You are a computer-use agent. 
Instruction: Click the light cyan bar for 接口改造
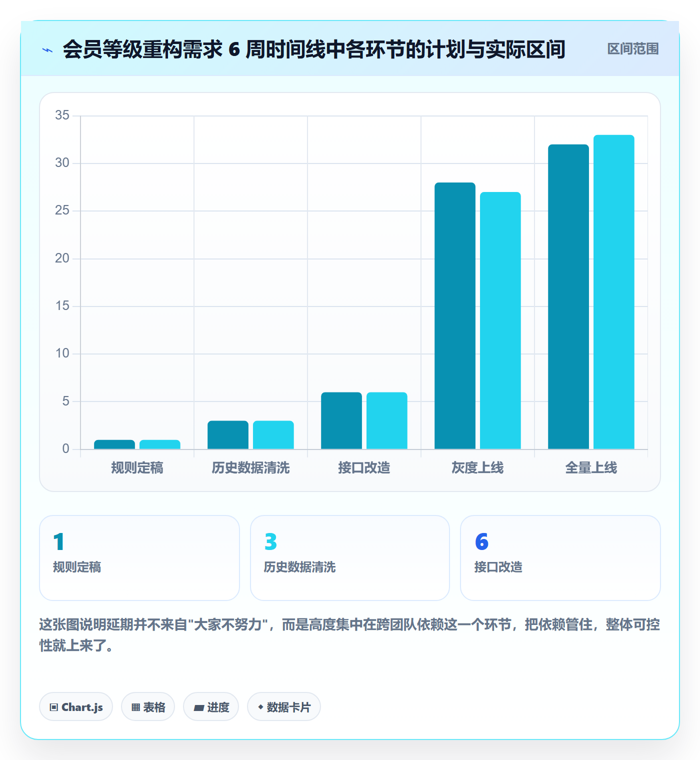point(387,420)
